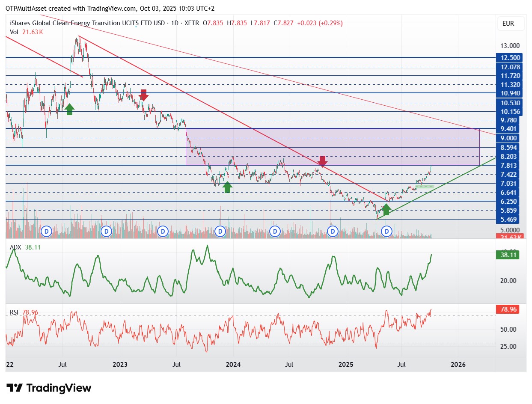Click the green up arrow near 2024
This screenshot has width=532, height=404.
228,187
